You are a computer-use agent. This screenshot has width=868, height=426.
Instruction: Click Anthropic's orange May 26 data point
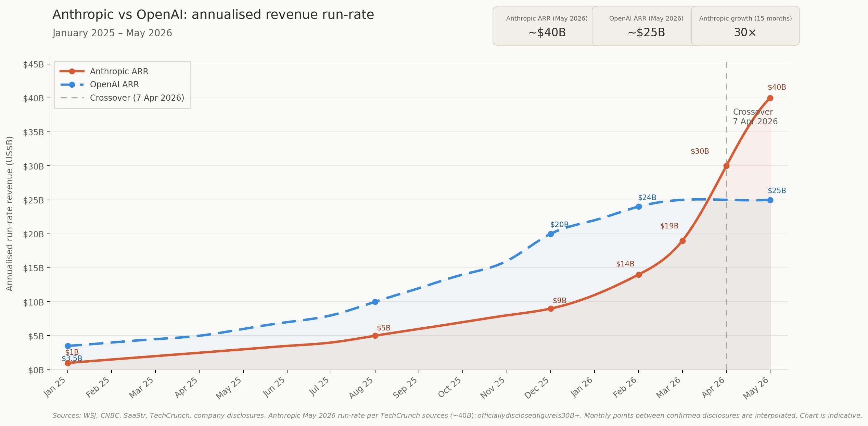(770, 98)
